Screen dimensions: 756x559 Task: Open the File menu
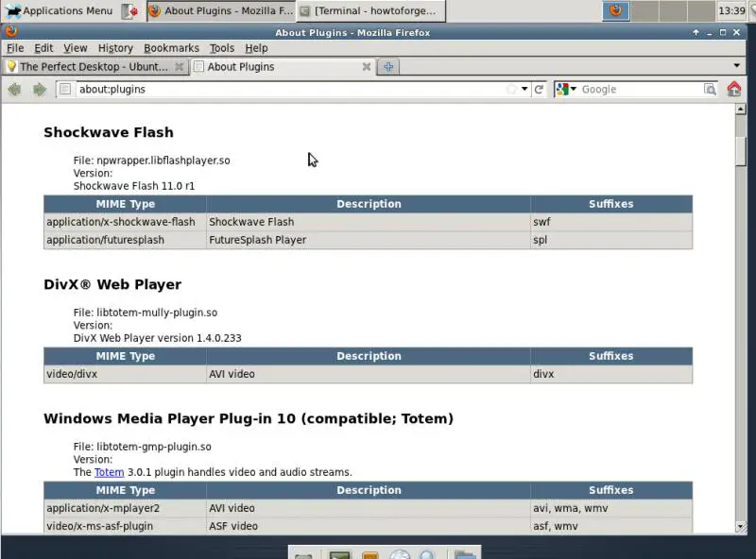coord(15,48)
